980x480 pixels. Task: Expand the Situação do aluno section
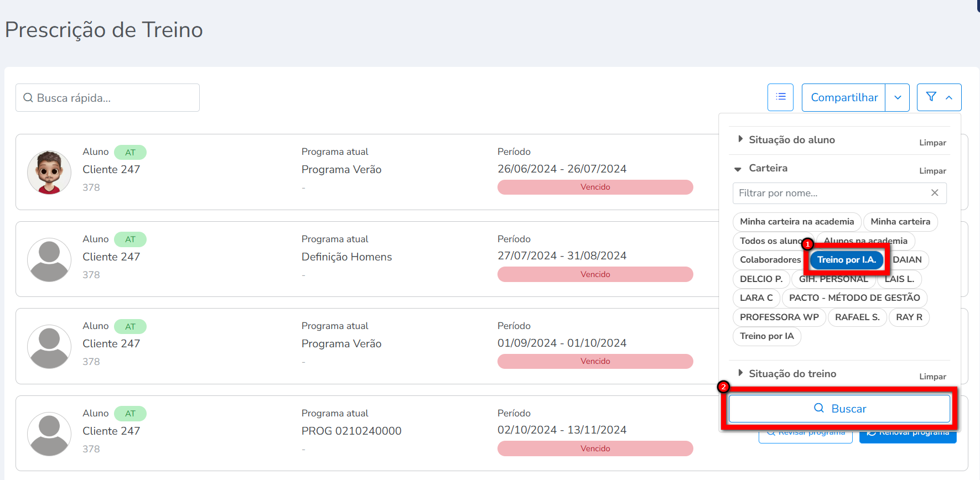coord(791,140)
